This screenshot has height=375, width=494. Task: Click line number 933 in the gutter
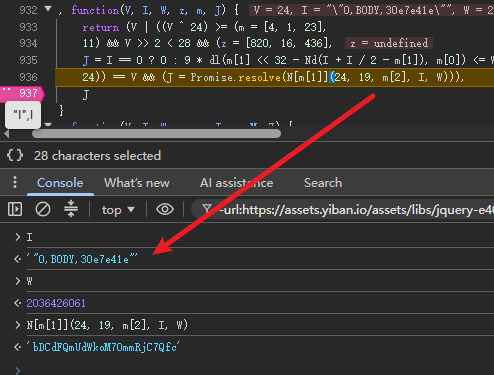(x=28, y=27)
